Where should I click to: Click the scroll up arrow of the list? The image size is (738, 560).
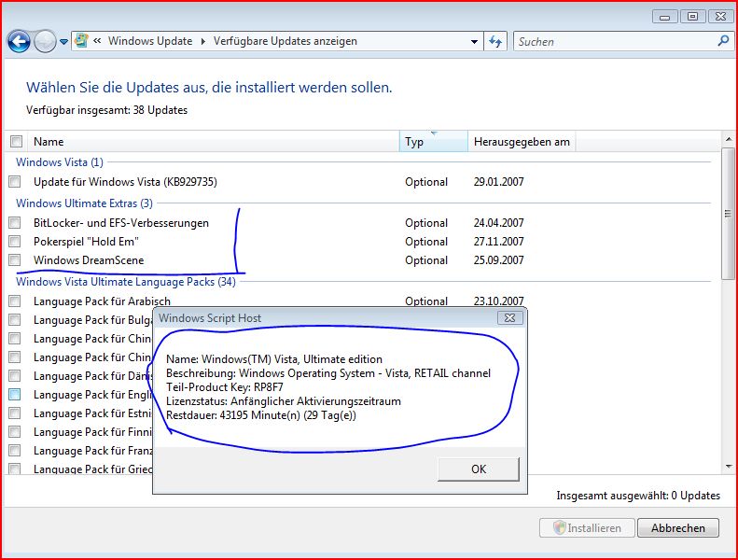pyautogui.click(x=729, y=139)
